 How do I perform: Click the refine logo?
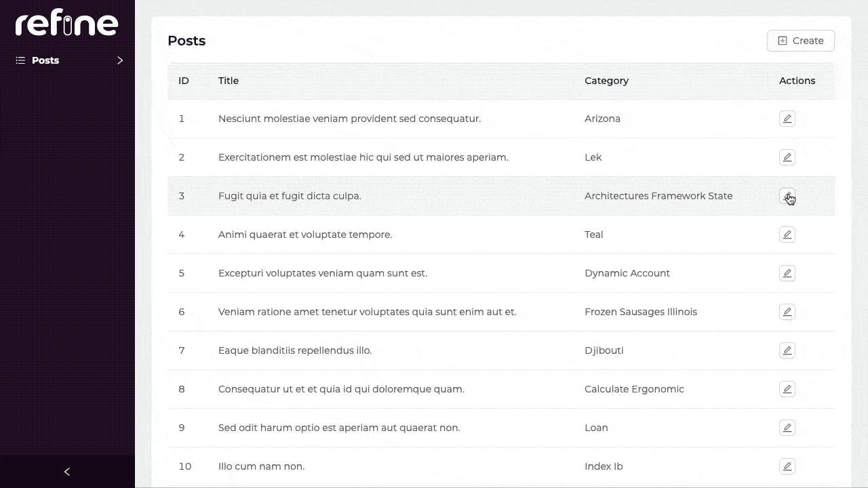pyautogui.click(x=67, y=24)
